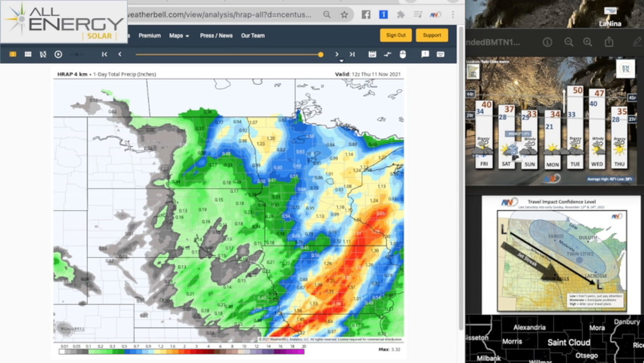Click the Sign Out button

(x=396, y=34)
